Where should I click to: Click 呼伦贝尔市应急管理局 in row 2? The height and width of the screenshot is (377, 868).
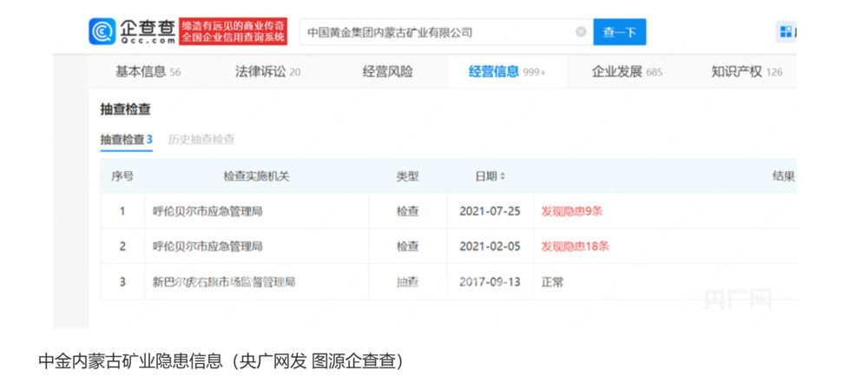[x=207, y=247]
